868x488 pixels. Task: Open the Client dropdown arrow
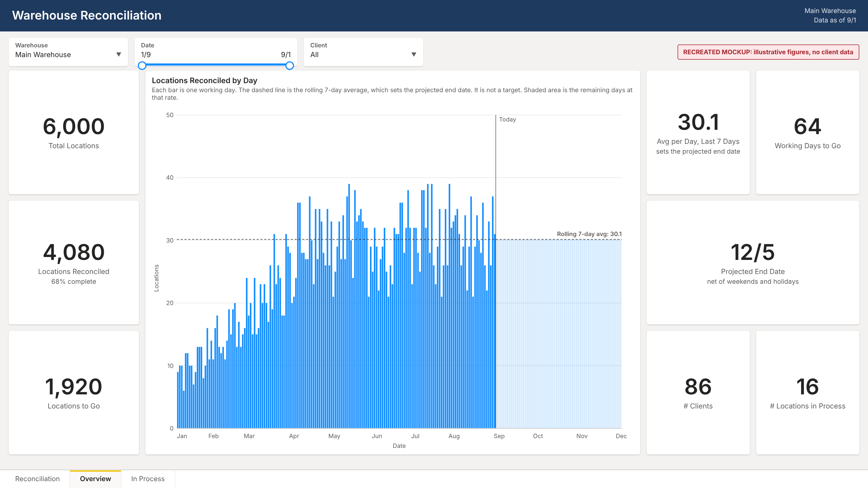414,55
